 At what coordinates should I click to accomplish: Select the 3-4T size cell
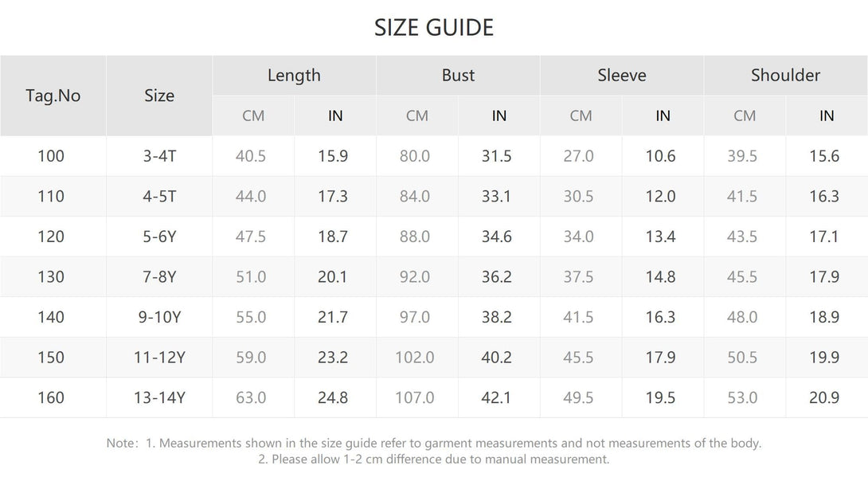point(159,156)
